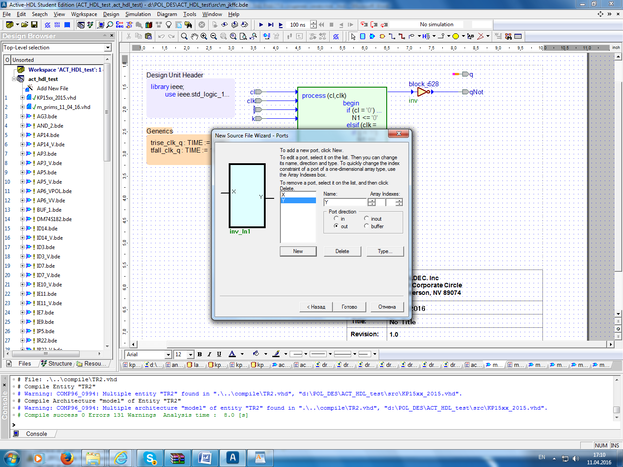Set port direction to 'buffer'

[365, 227]
